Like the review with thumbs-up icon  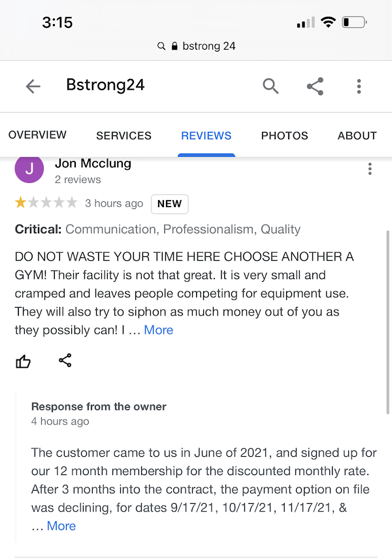[24, 361]
